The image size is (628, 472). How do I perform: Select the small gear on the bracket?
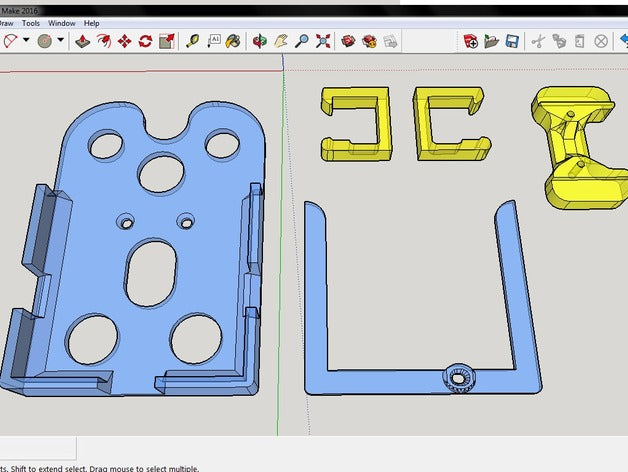459,377
